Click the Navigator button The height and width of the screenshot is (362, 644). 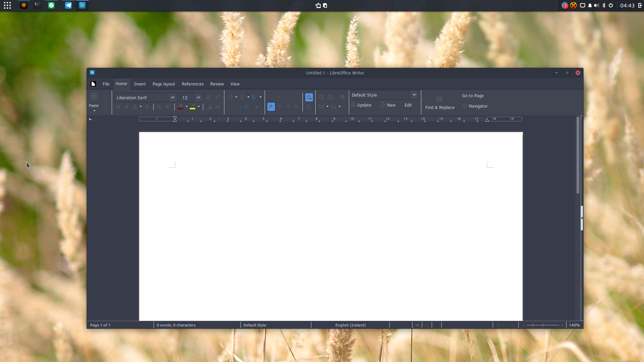tap(475, 106)
